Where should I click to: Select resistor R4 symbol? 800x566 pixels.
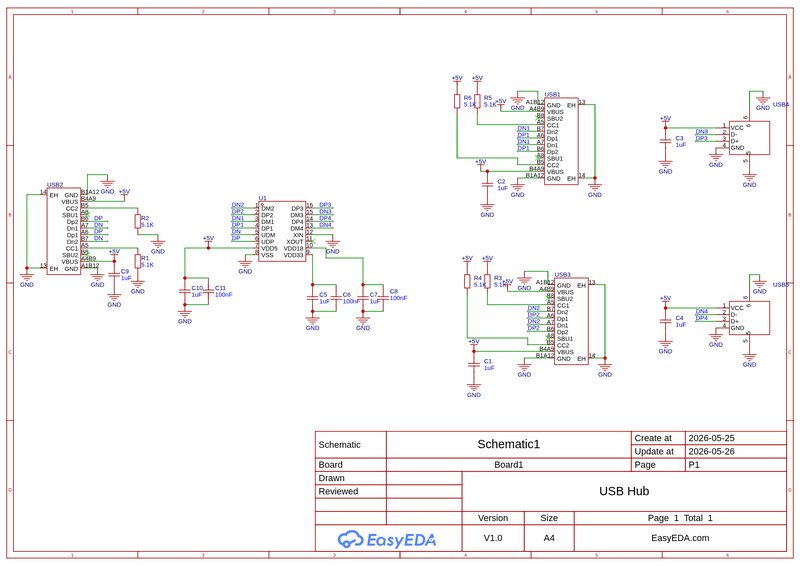click(467, 281)
